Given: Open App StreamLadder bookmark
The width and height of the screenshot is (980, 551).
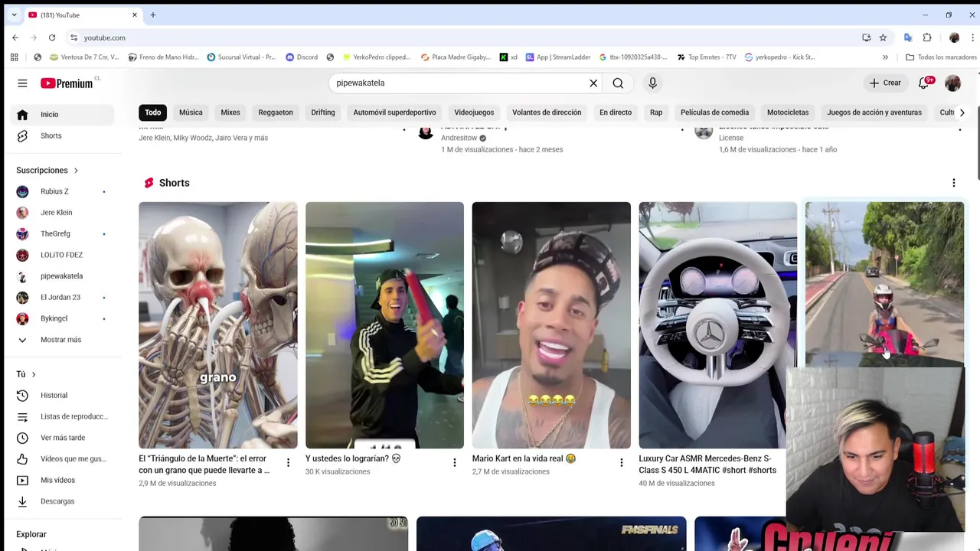Looking at the screenshot, I should pos(558,57).
